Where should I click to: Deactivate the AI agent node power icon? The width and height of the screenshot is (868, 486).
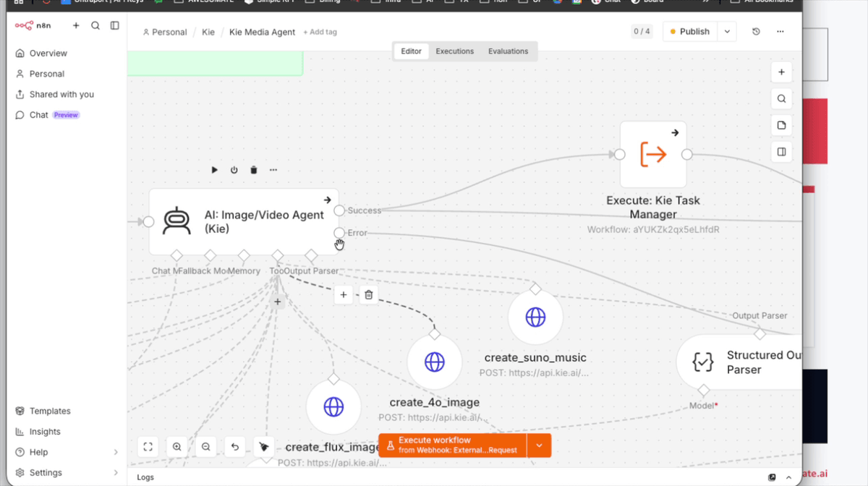point(234,170)
